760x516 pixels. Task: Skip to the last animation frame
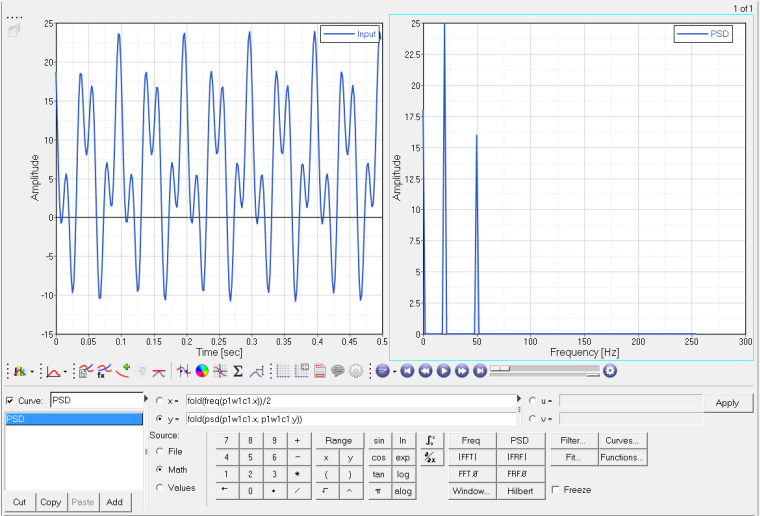[x=480, y=371]
